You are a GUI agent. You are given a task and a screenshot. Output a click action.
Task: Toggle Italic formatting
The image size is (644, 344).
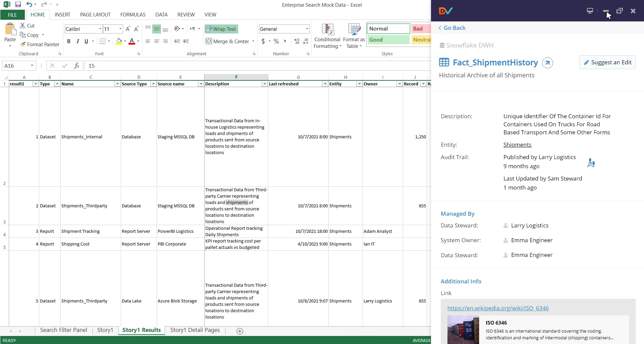[x=78, y=41]
